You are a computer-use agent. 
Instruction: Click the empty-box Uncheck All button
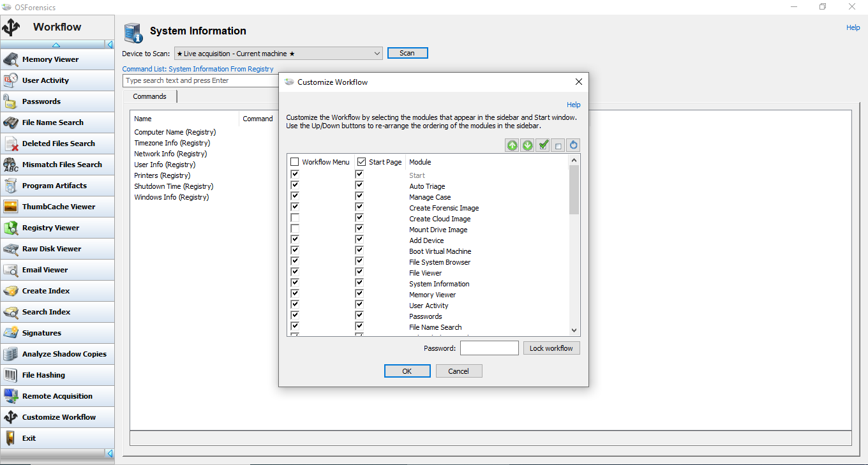(x=558, y=145)
